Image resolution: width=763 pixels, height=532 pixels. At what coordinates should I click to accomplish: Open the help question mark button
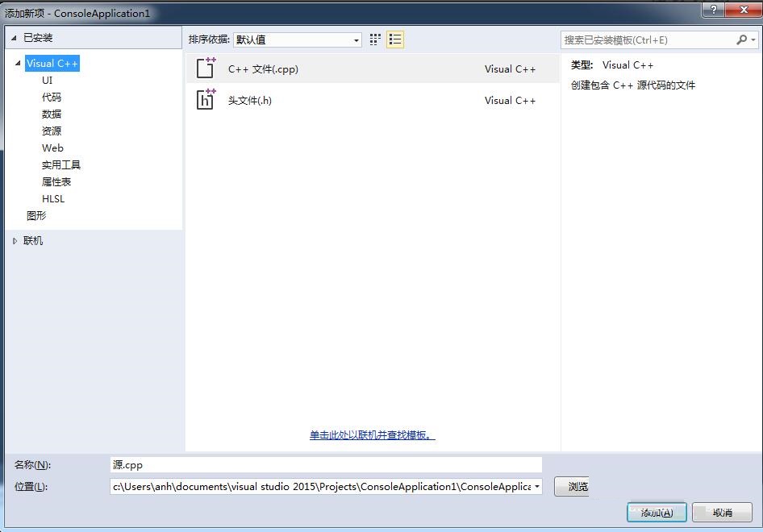click(713, 9)
